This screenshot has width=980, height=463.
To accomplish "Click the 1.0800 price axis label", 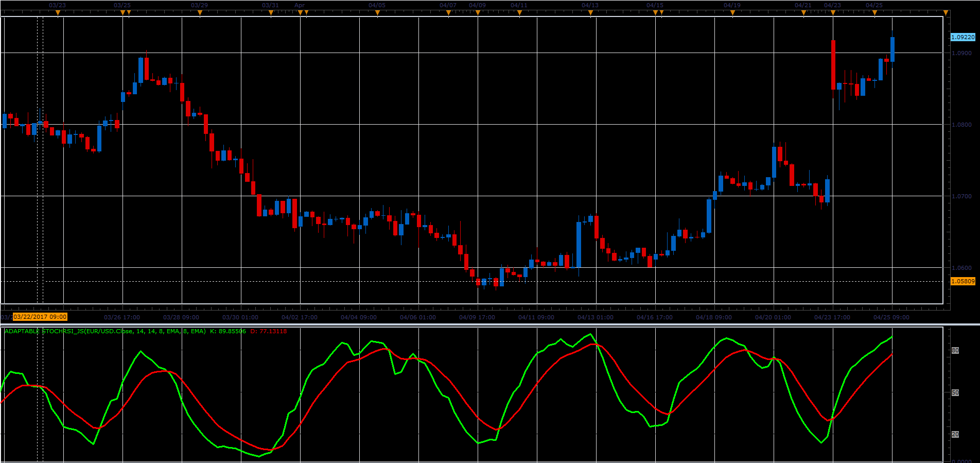I will [962, 125].
